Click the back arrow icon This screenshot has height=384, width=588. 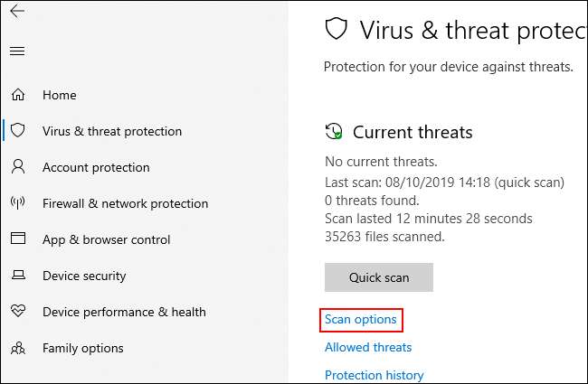[17, 12]
